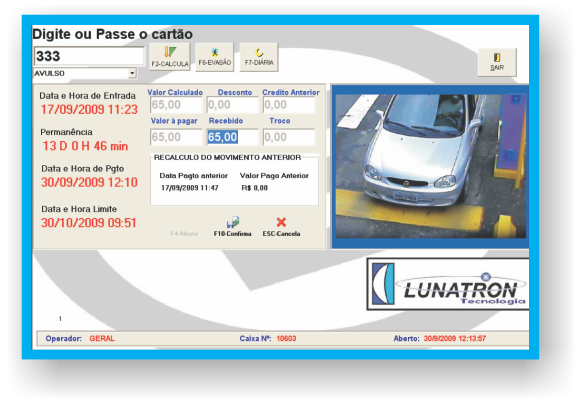Click the Valor Calculado field
Screen dimensions: 576x400
tap(176, 105)
